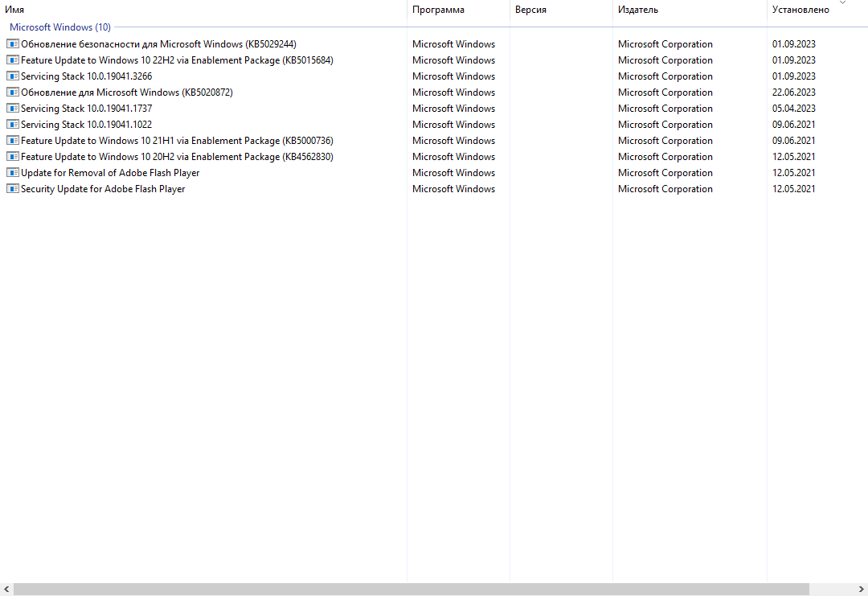Click the horizontal scrollbar left arrow
The width and height of the screenshot is (868, 596).
click(x=6, y=590)
